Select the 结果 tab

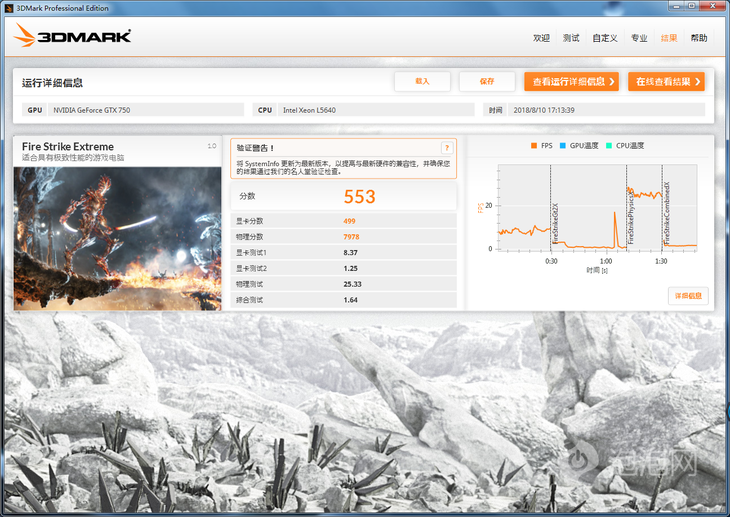pyautogui.click(x=668, y=38)
